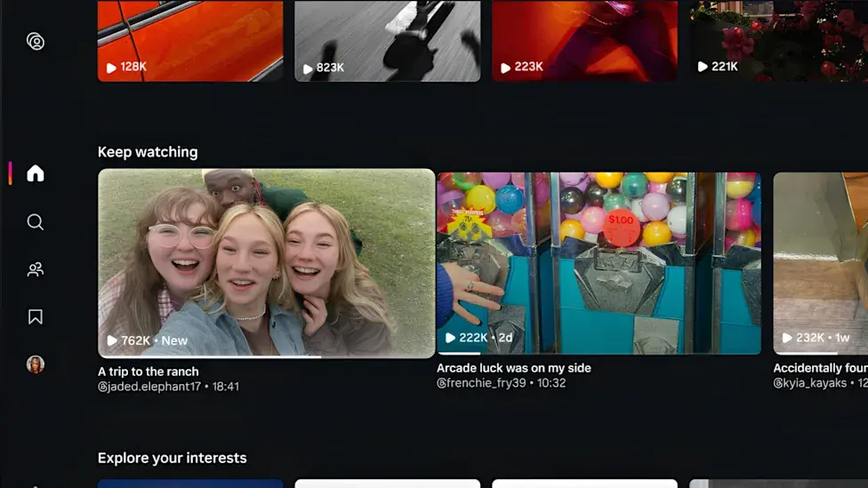Click the 'Keep watching' section heading
Image resolution: width=868 pixels, height=488 pixels.
point(148,152)
